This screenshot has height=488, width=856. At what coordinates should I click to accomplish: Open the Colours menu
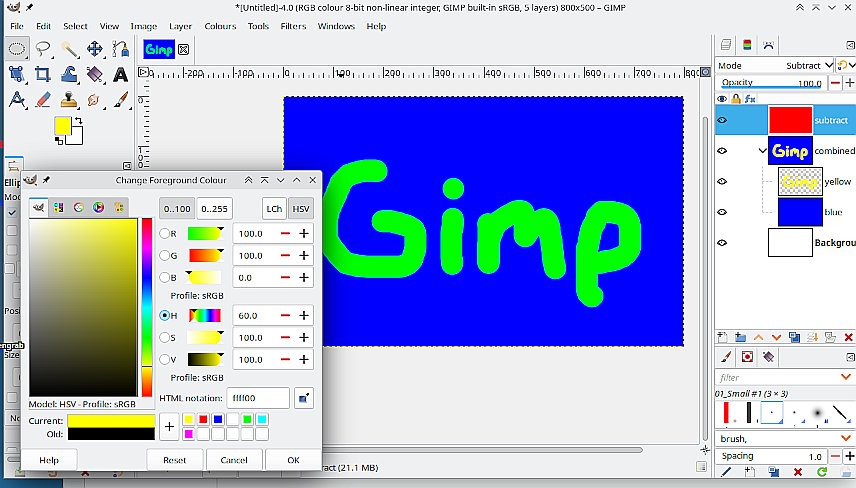point(220,26)
